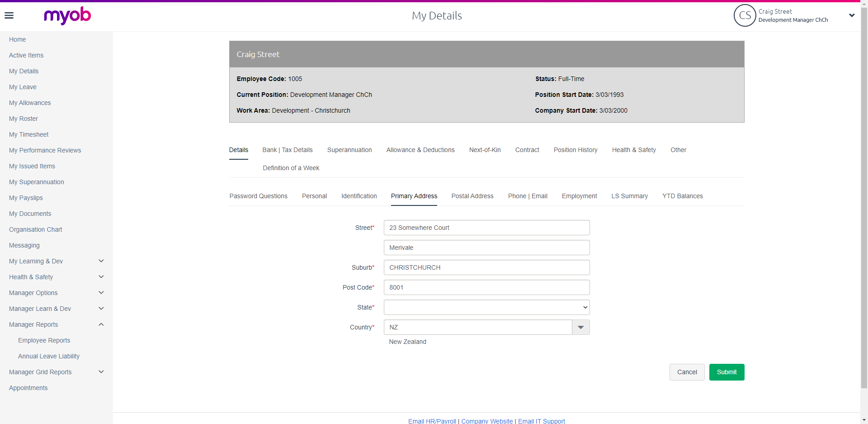Open the hamburger navigation menu
The image size is (868, 424).
click(x=9, y=16)
